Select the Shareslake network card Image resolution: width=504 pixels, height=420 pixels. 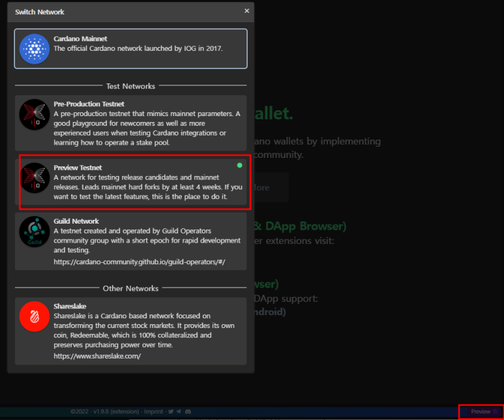click(x=131, y=331)
